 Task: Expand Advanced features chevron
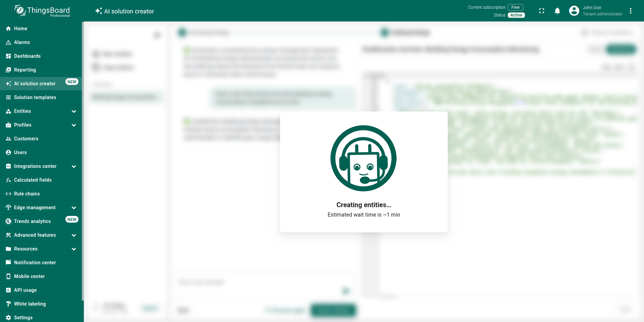tap(74, 235)
